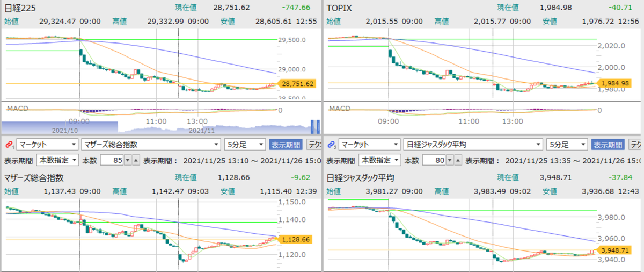Click the MACD label in the TOPIX chart
Viewport: 644px width, 272px height.
click(340, 109)
